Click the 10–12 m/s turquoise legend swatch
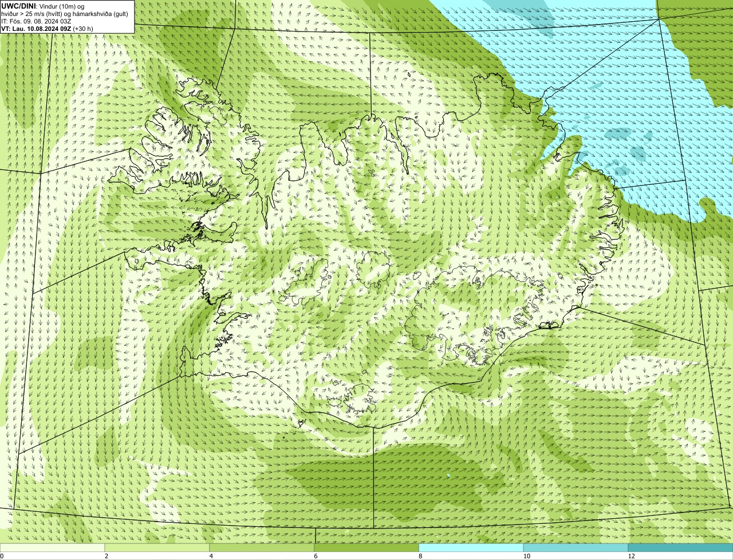 click(x=576, y=547)
